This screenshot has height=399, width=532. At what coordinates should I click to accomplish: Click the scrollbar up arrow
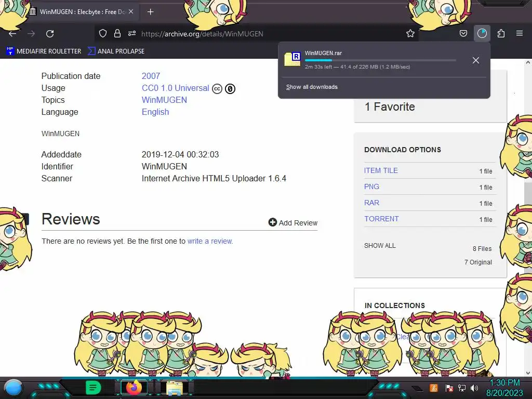(x=528, y=62)
